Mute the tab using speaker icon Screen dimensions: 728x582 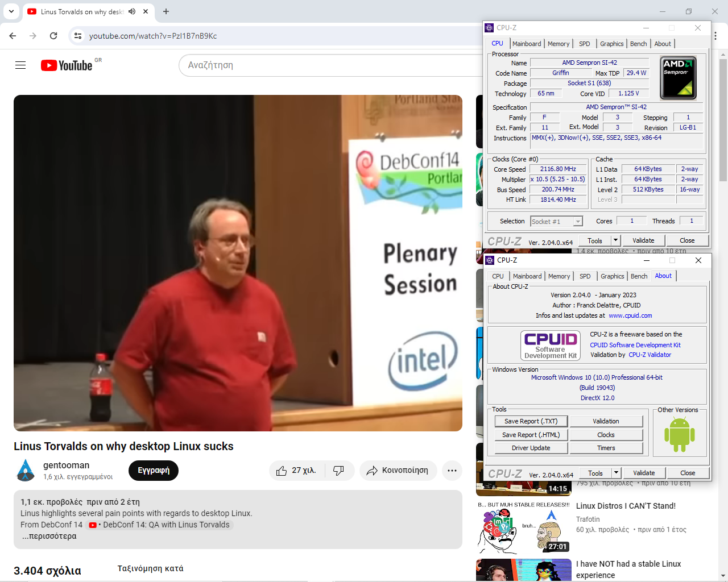pos(132,11)
